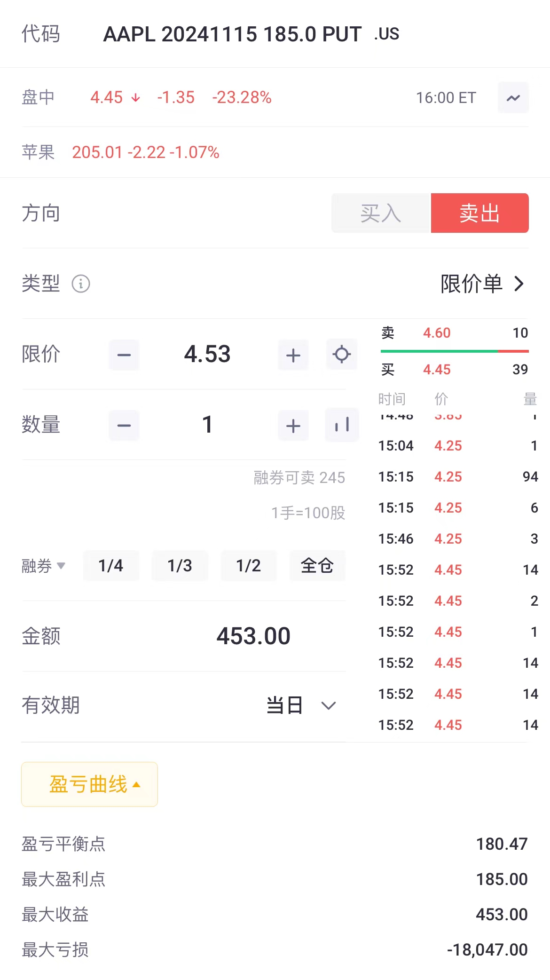550x980 pixels.
Task: Collapse the 盈亏曲线 section
Action: pyautogui.click(x=89, y=784)
